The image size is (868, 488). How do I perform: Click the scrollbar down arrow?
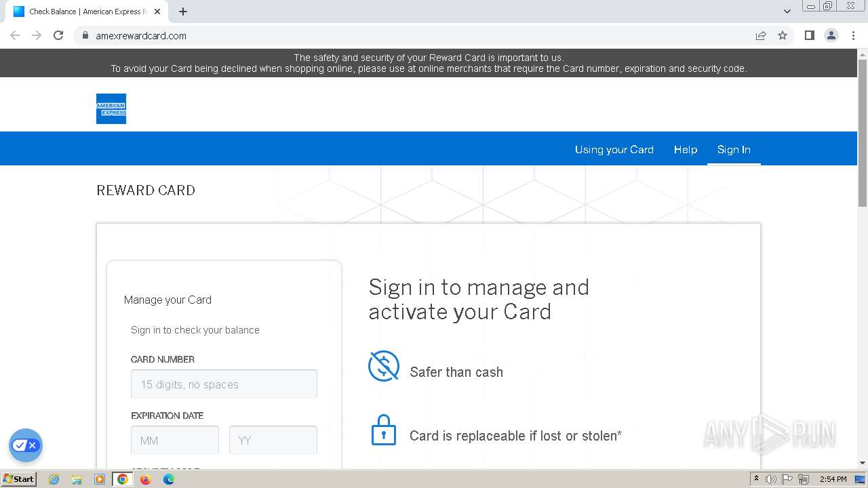tap(863, 464)
